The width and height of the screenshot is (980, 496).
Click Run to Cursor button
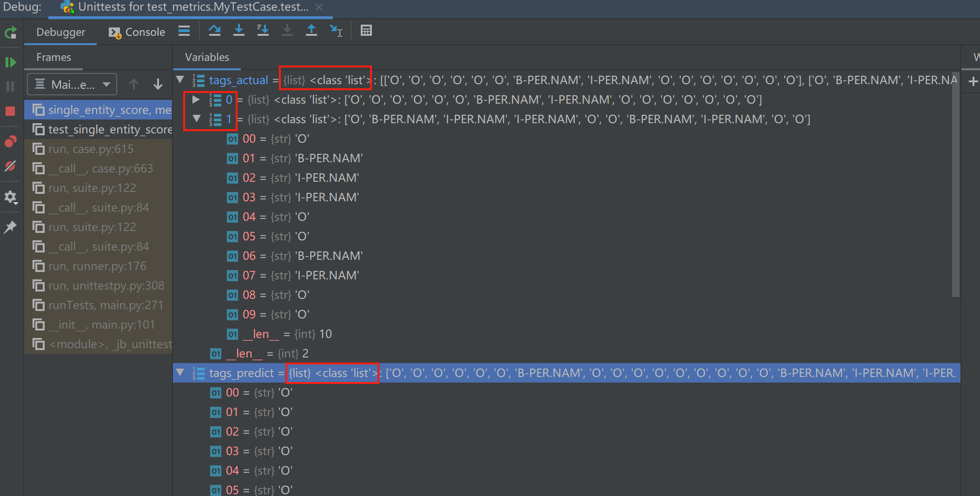(x=336, y=31)
